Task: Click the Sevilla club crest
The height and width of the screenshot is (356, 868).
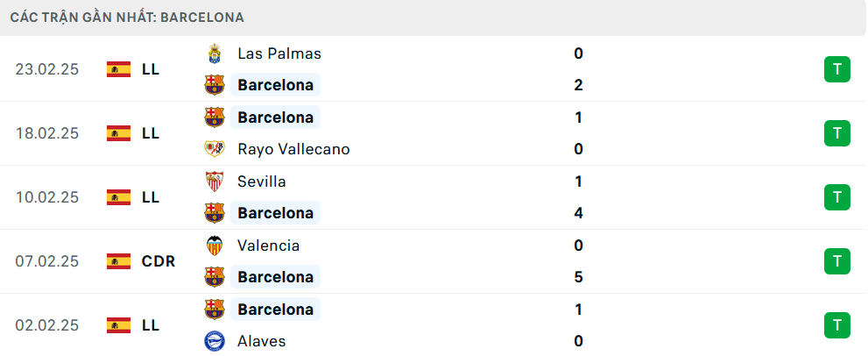Action: pyautogui.click(x=214, y=182)
